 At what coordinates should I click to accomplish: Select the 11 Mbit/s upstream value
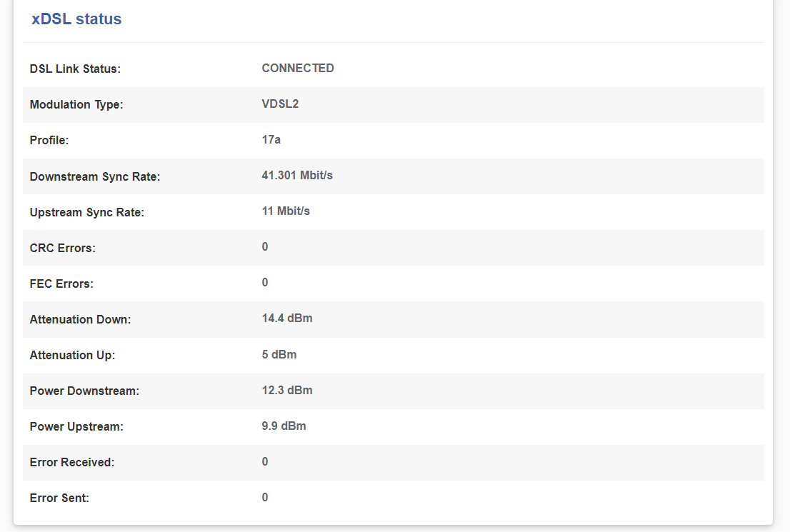point(286,211)
